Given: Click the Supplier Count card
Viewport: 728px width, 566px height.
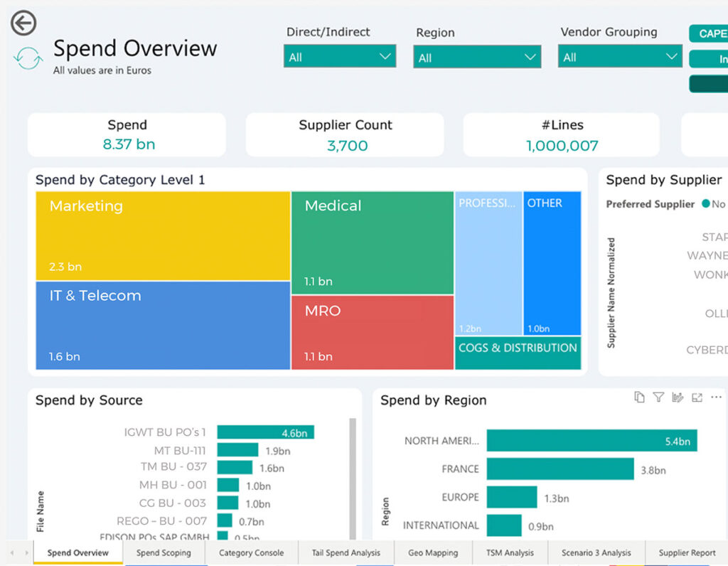Looking at the screenshot, I should pyautogui.click(x=344, y=134).
